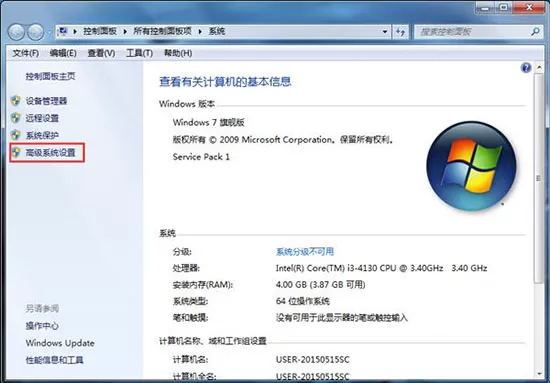Expand the address bar history dropdown arrow
Image resolution: width=550 pixels, height=383 pixels.
385,32
